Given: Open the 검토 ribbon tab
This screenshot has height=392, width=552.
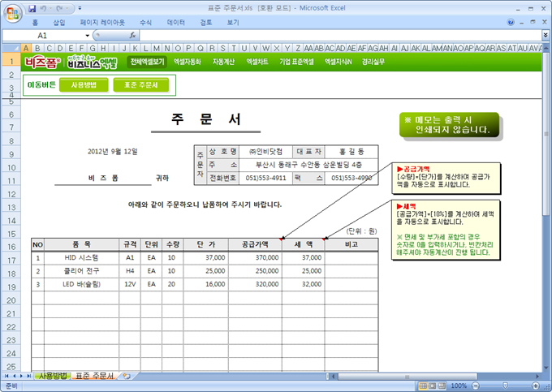Looking at the screenshot, I should coord(206,23).
